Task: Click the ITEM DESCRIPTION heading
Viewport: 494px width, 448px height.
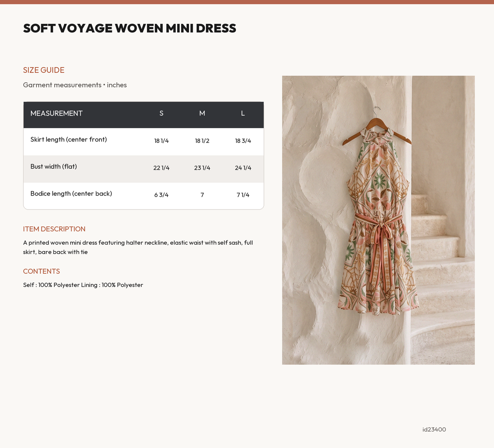Action: (54, 229)
